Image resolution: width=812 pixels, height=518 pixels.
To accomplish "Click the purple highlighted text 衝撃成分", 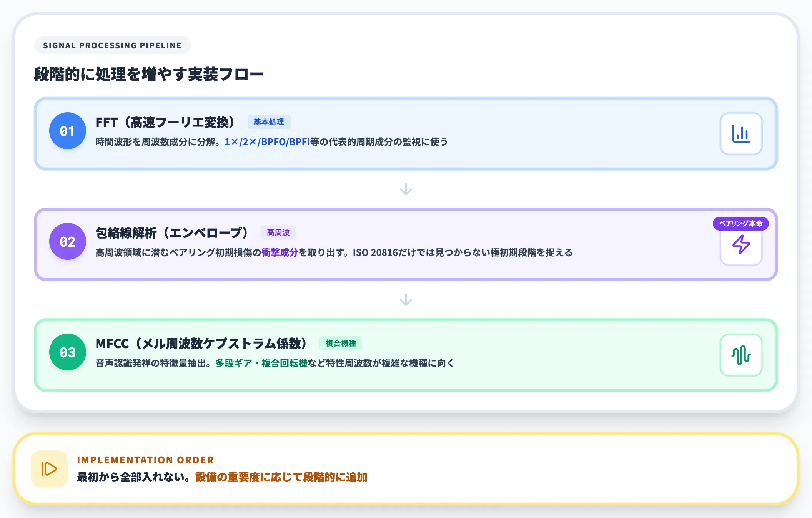I will [280, 252].
